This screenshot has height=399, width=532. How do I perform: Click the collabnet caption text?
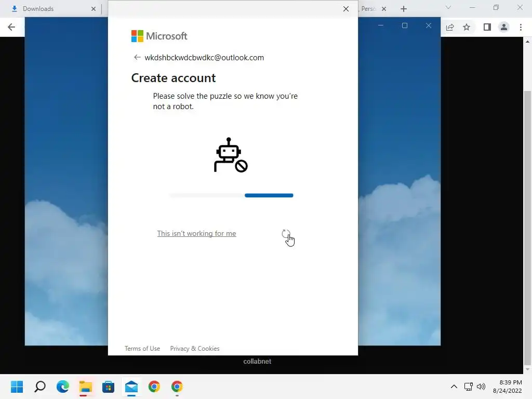(257, 362)
